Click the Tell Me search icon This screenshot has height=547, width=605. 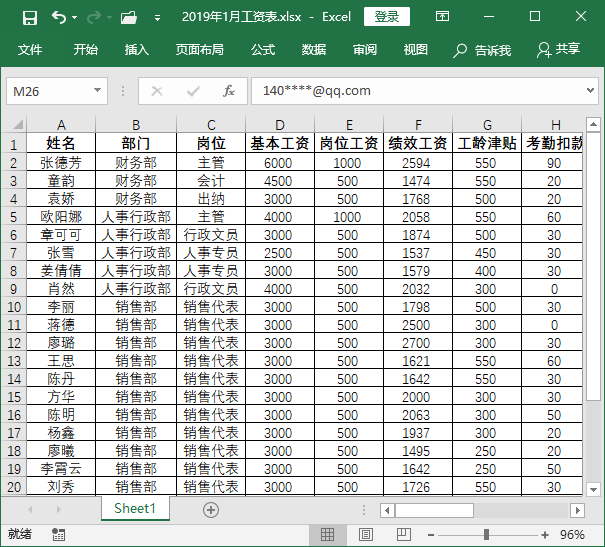pos(460,50)
